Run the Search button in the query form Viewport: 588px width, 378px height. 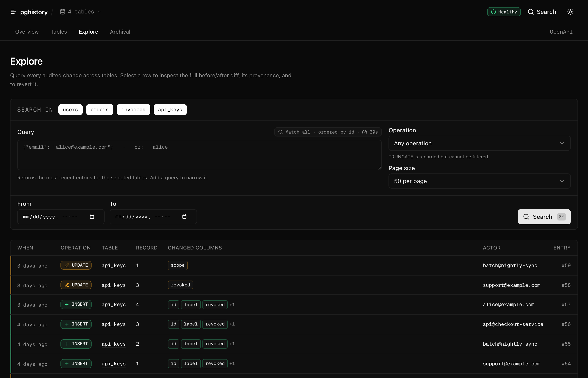(544, 217)
